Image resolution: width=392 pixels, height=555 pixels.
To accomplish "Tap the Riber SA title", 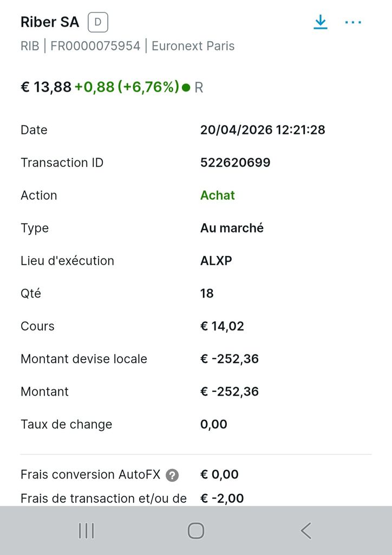I will coord(50,22).
